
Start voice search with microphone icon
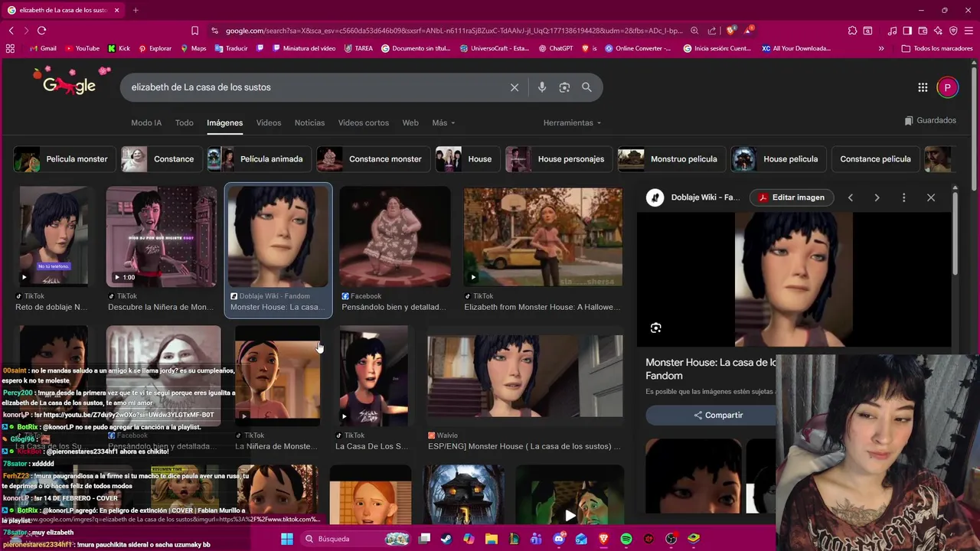542,87
